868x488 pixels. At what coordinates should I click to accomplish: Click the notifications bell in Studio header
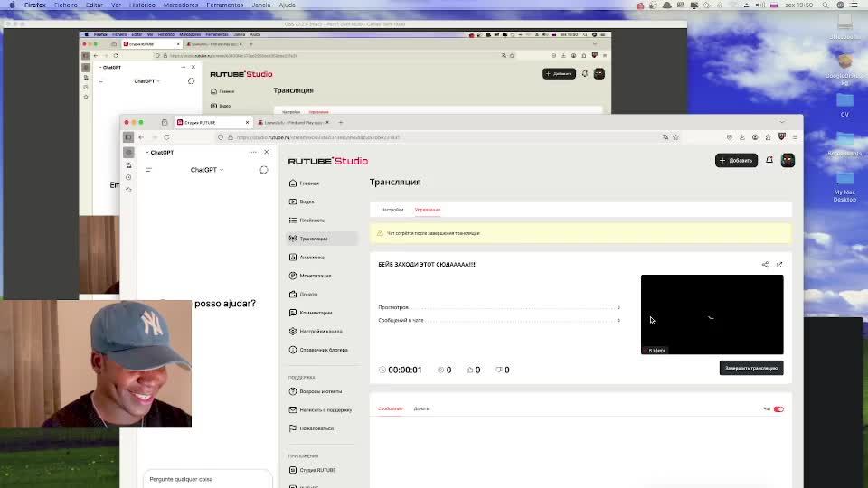click(769, 161)
